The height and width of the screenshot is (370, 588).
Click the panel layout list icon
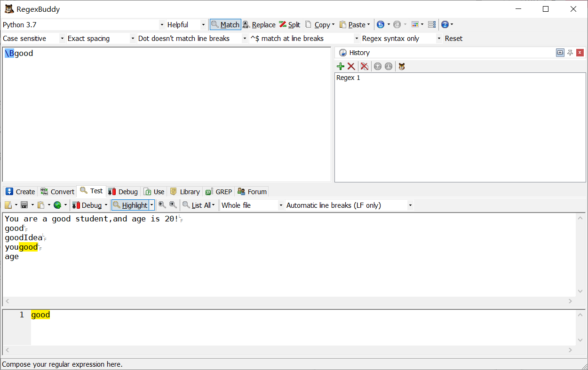tap(431, 24)
